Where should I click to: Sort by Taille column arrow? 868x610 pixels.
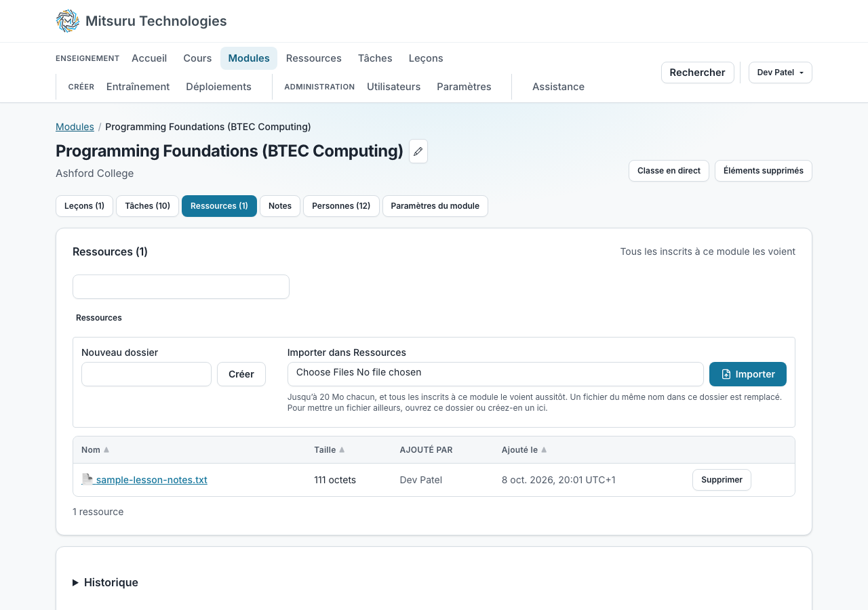(x=342, y=450)
